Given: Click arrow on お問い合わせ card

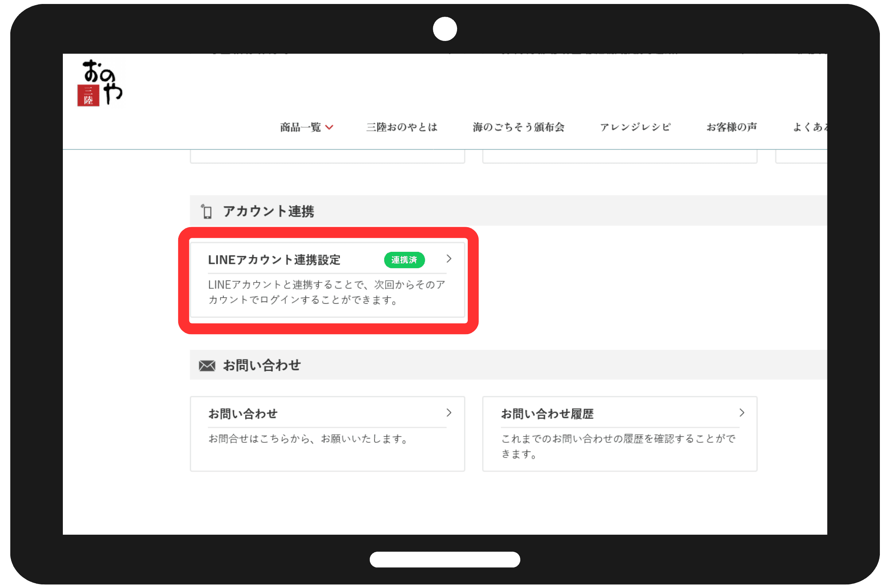Looking at the screenshot, I should tap(449, 413).
